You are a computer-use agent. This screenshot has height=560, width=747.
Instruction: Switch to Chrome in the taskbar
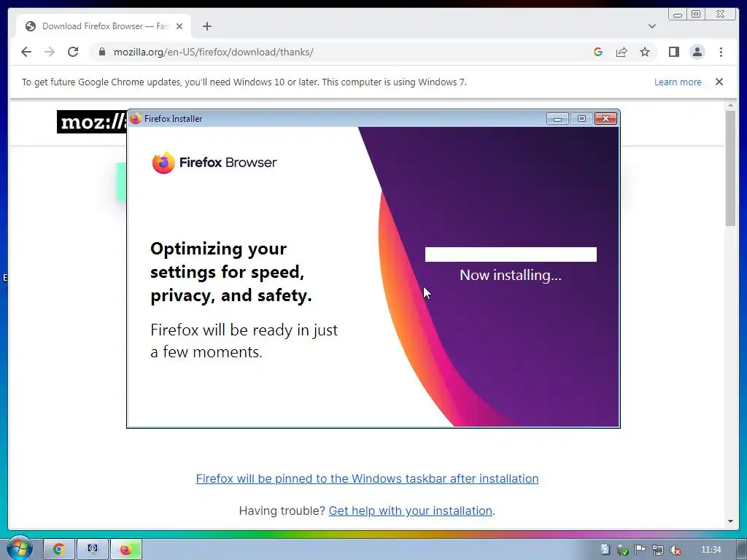pos(58,550)
